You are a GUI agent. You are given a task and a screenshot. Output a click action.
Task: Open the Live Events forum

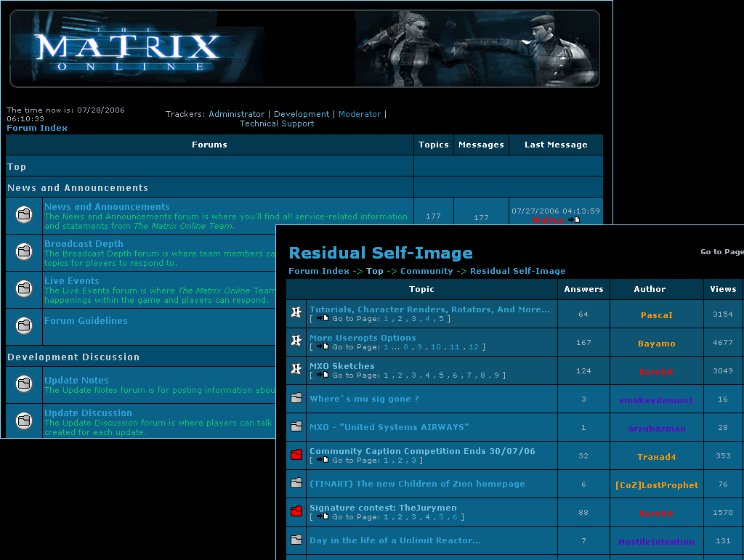[71, 281]
